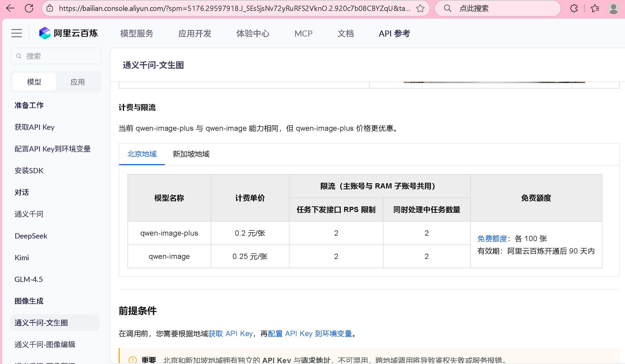Open DeepSeek in sidebar list

coord(31,236)
